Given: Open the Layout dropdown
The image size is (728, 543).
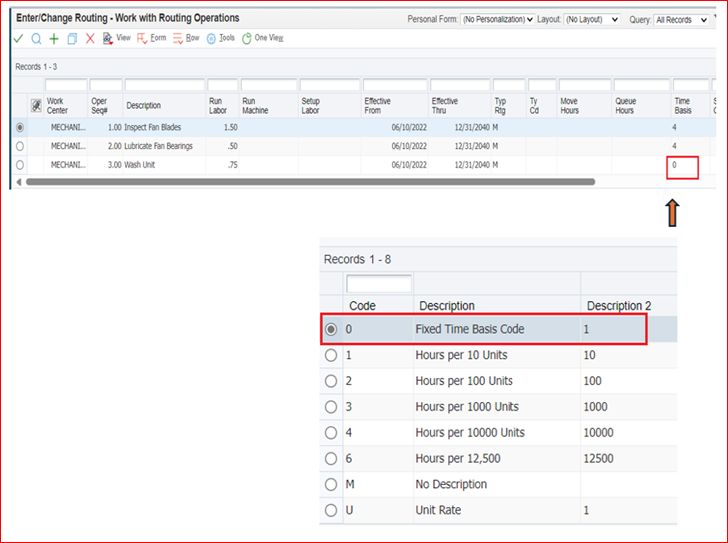Looking at the screenshot, I should [592, 19].
